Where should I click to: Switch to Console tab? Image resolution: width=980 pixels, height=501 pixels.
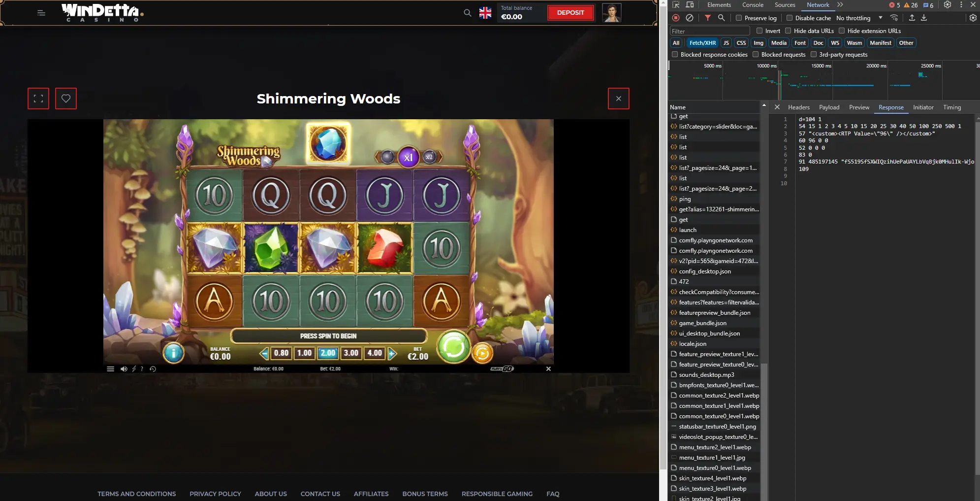753,5
